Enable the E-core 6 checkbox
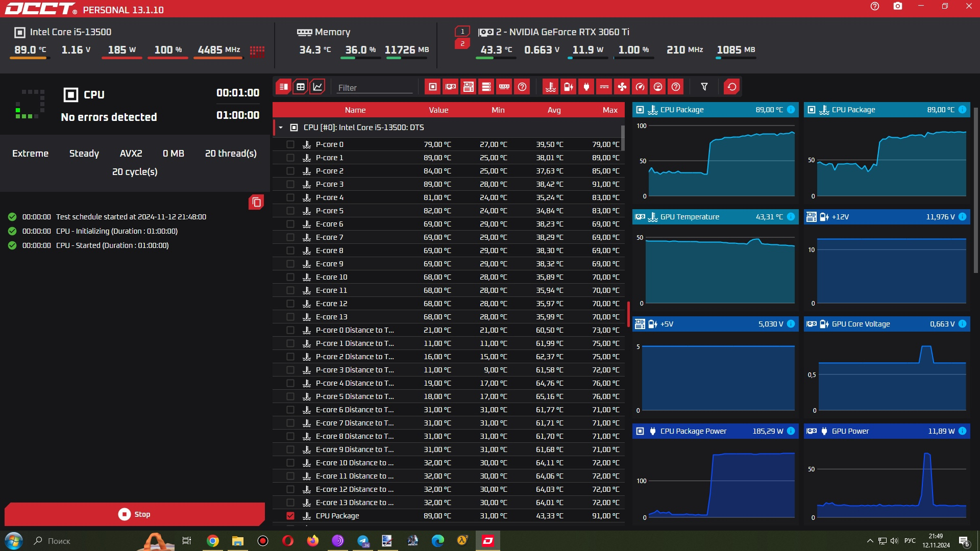Screen dimensions: 980x551 290,224
